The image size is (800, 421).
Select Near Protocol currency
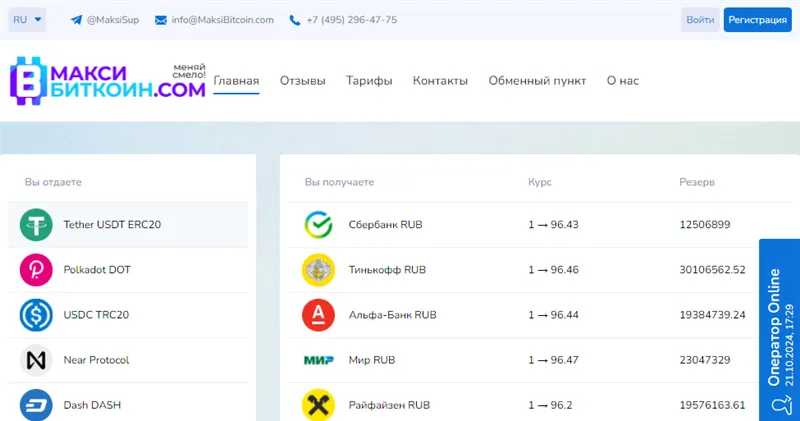[x=128, y=360]
